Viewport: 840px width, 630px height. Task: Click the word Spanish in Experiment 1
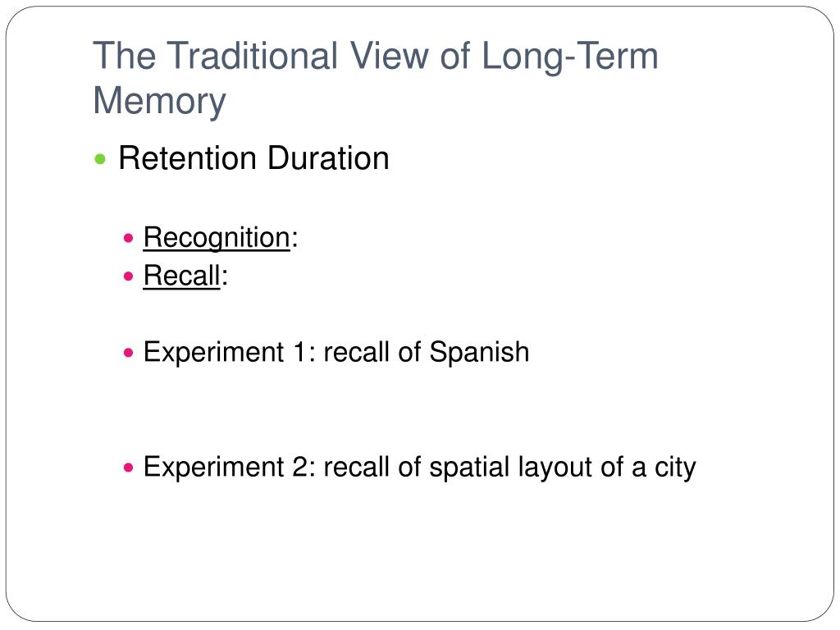tap(479, 353)
